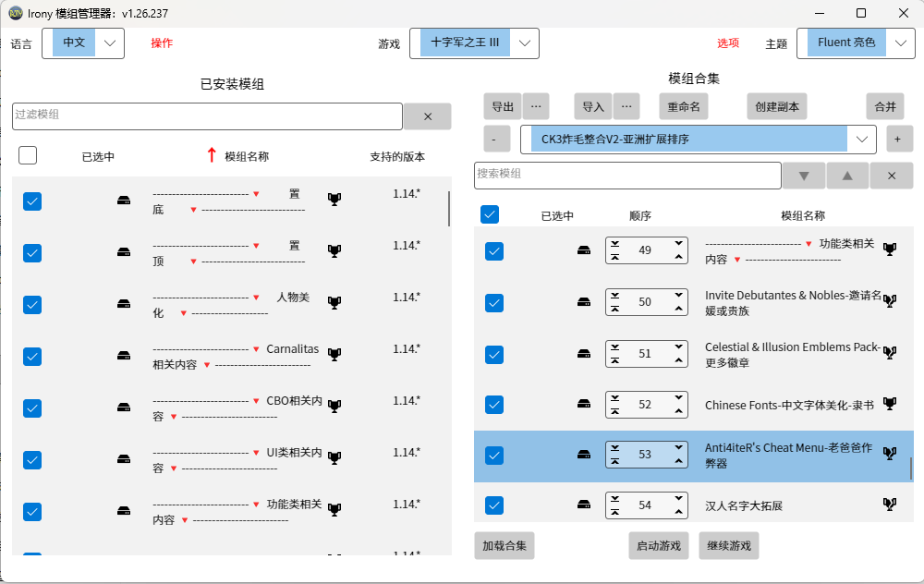Click 启动游戏 to launch the game
Screen dimensions: 924x584
pos(658,546)
